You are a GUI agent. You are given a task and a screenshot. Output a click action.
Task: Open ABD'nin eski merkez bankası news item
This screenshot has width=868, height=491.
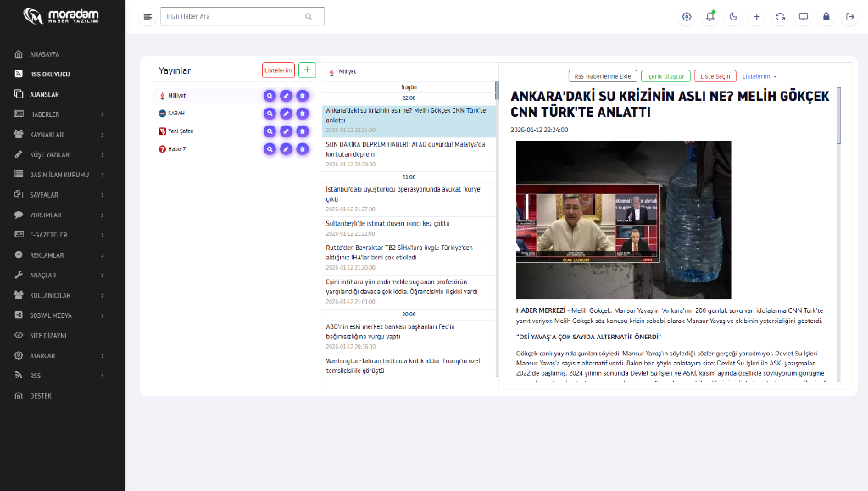(409, 337)
